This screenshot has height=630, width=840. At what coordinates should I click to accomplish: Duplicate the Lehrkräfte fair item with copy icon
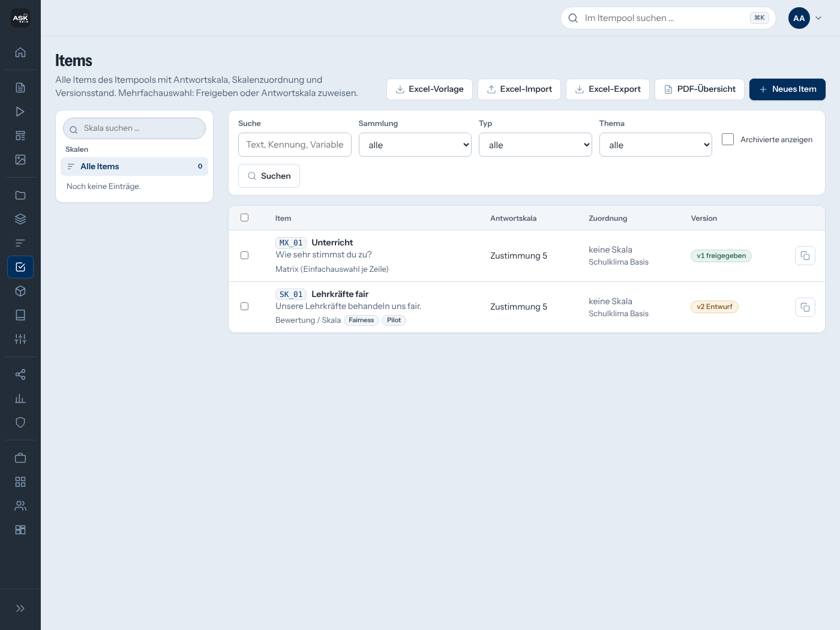[x=805, y=307]
